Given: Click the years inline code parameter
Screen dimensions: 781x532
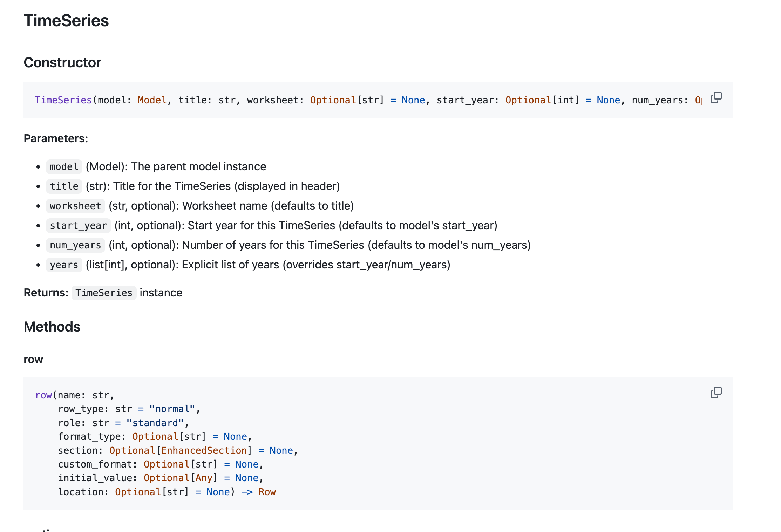Looking at the screenshot, I should click(64, 265).
